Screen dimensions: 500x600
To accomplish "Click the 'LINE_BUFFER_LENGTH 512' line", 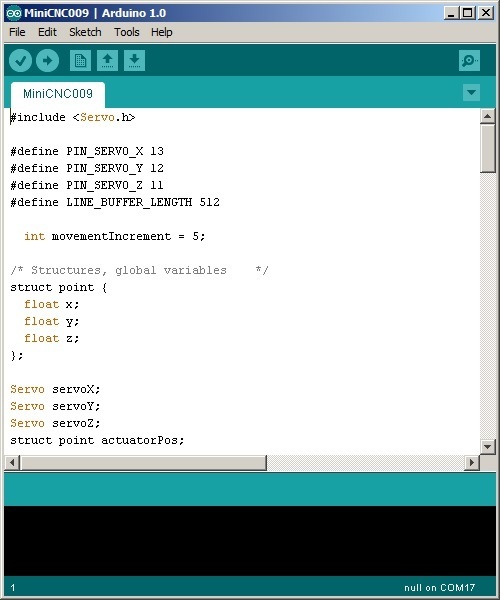I will tap(115, 202).
